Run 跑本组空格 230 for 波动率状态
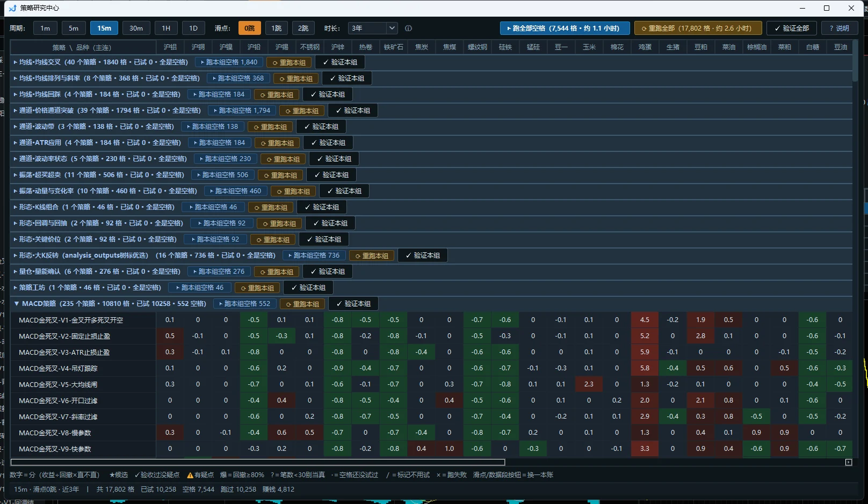The image size is (868, 504). [225, 159]
